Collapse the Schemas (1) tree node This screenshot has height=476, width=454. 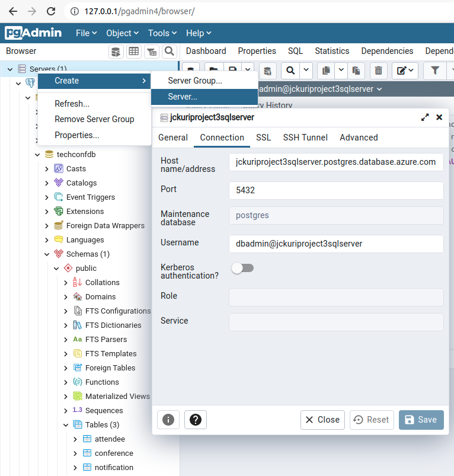pos(47,254)
